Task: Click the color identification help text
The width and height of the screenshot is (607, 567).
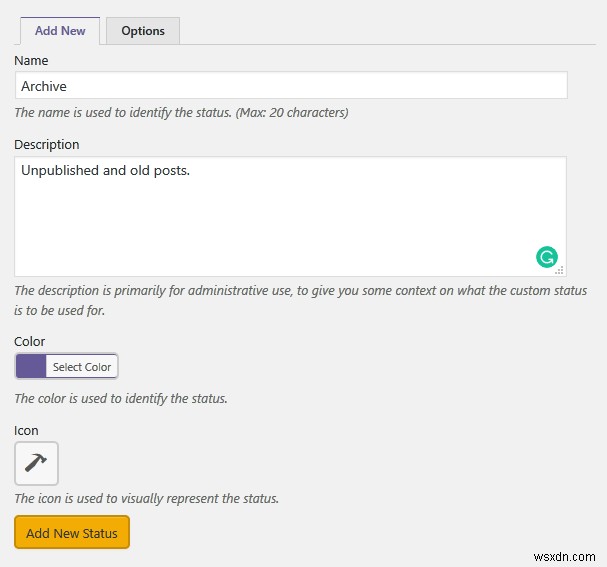Action: (121, 399)
